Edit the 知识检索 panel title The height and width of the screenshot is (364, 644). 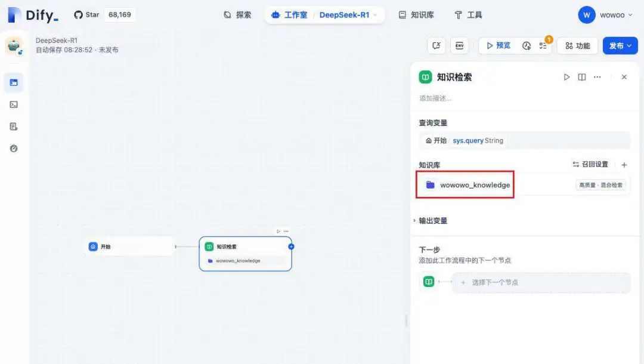(x=454, y=77)
